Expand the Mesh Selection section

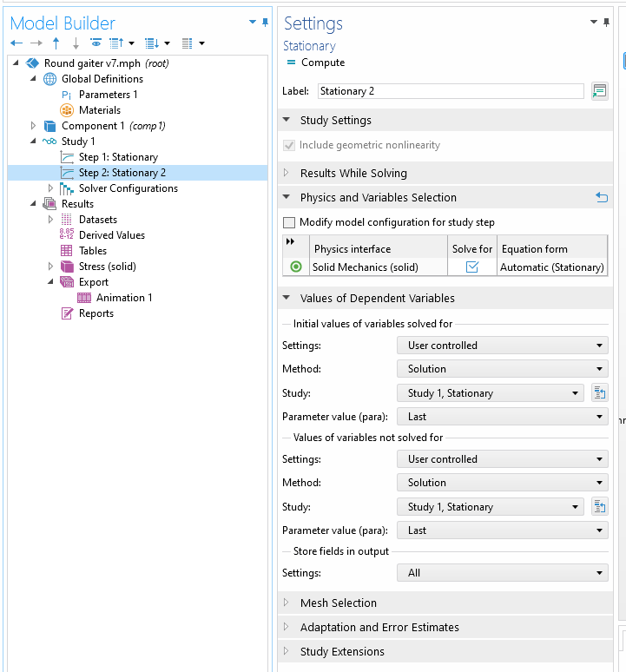(x=338, y=603)
